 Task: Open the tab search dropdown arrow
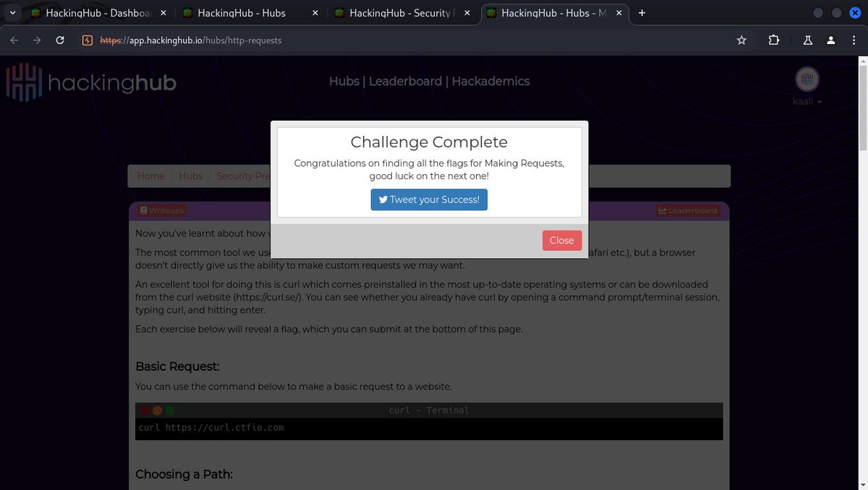point(12,13)
